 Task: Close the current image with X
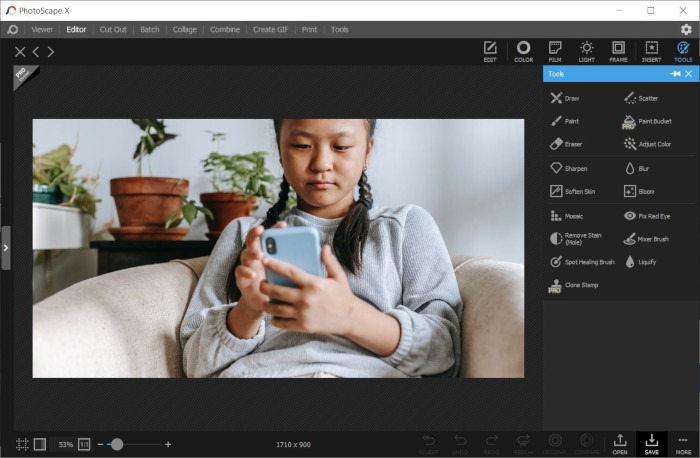click(20, 52)
